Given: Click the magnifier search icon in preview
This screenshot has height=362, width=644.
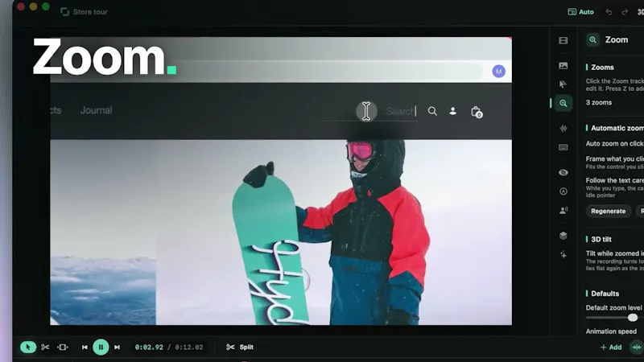Looking at the screenshot, I should (432, 111).
